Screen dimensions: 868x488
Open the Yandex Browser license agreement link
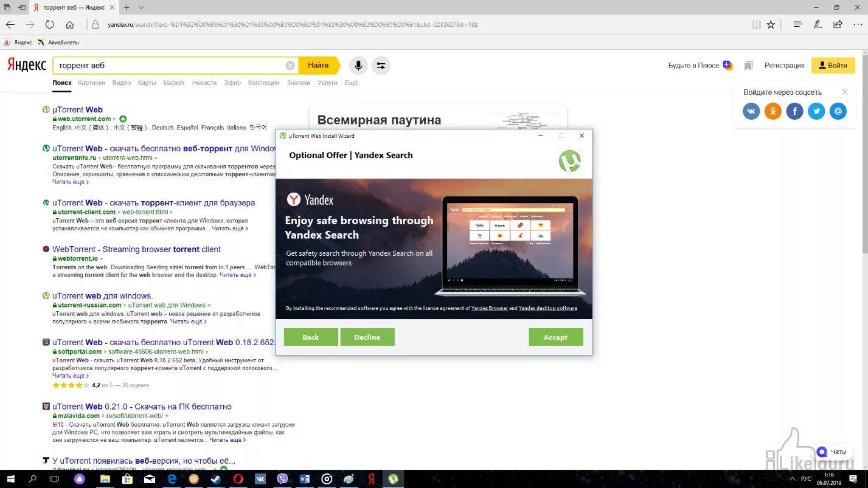coord(490,308)
